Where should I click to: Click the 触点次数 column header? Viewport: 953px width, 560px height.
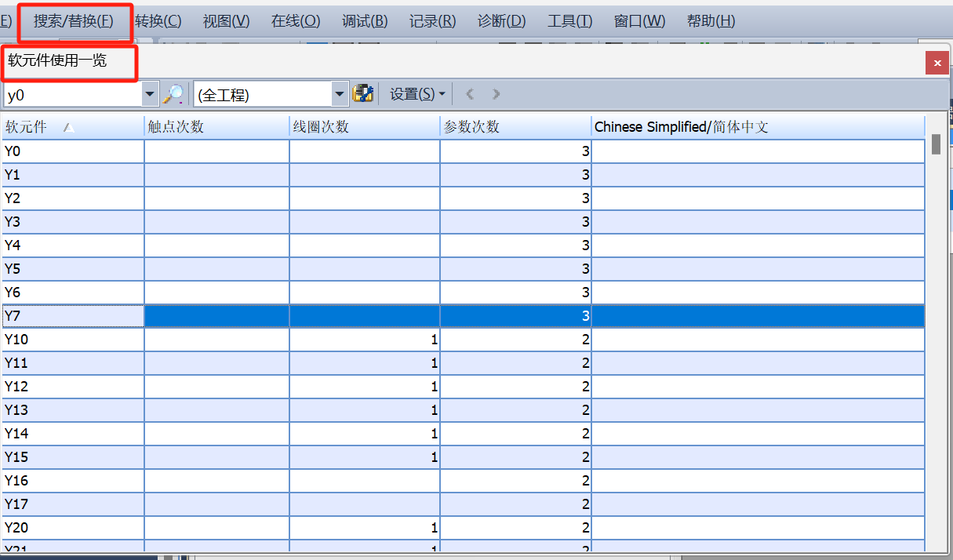(x=216, y=127)
